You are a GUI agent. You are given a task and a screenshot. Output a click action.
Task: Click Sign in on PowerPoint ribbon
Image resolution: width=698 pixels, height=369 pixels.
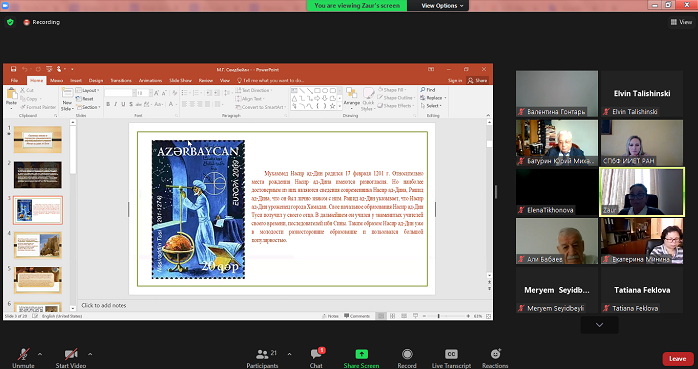coord(455,81)
